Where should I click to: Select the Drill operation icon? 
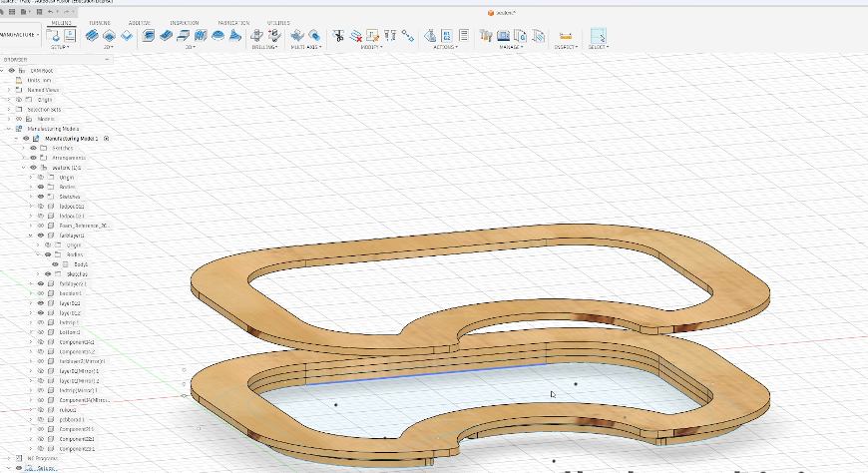pyautogui.click(x=256, y=36)
